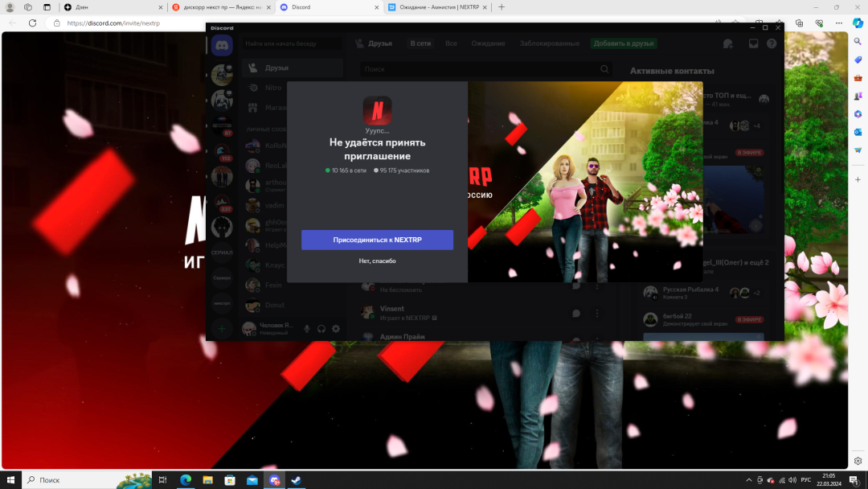
Task: Click the magnifier icon in the friends search
Action: 604,69
